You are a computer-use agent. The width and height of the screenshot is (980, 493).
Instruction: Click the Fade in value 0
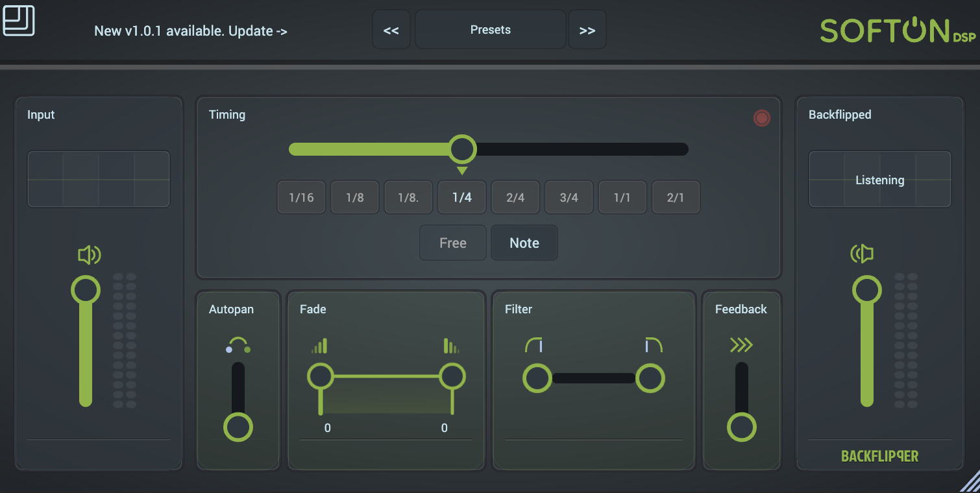(328, 428)
